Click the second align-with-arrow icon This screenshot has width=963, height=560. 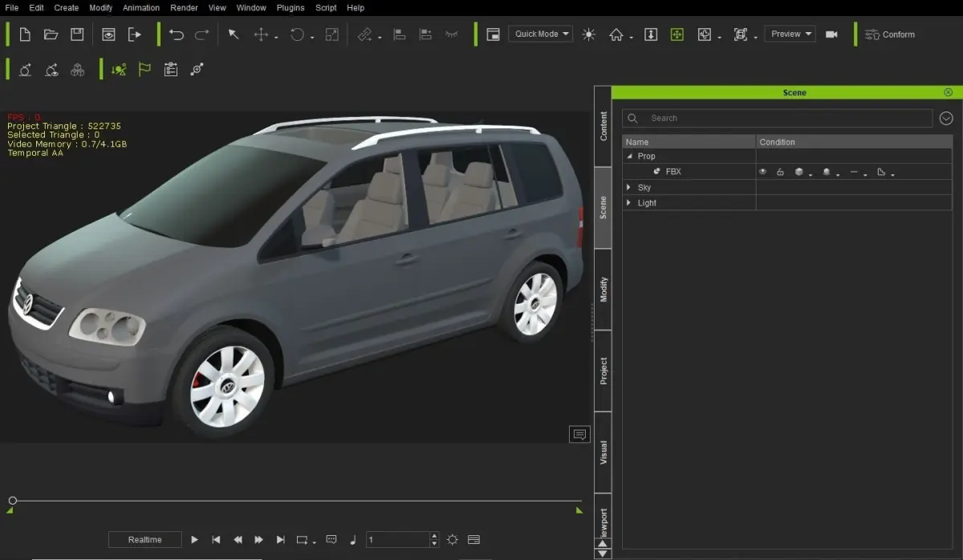coord(425,34)
